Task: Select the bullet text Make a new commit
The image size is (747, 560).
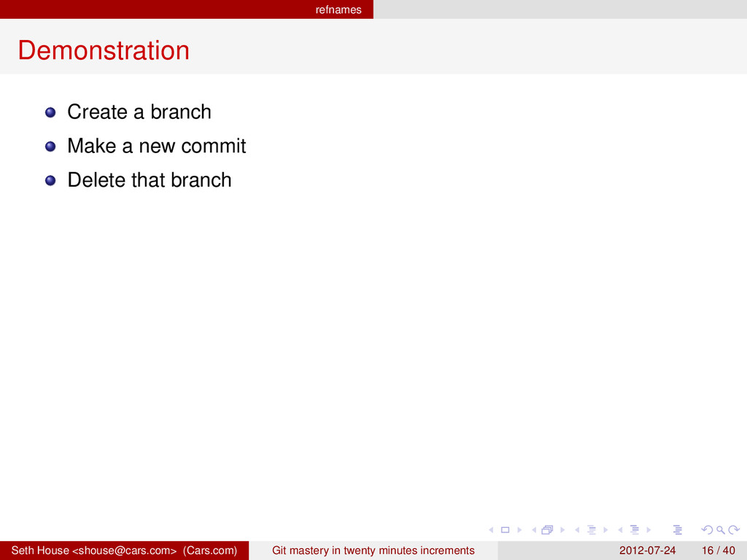Action: click(157, 146)
